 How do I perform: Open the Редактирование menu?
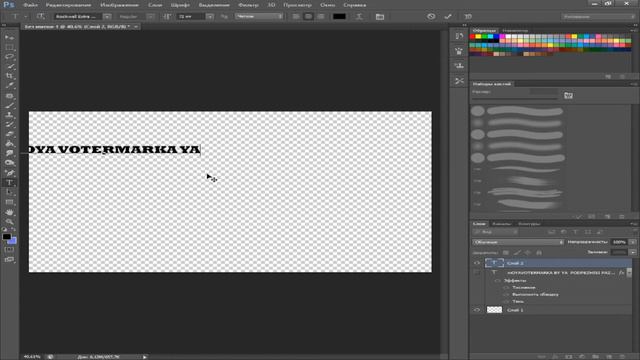click(x=68, y=5)
